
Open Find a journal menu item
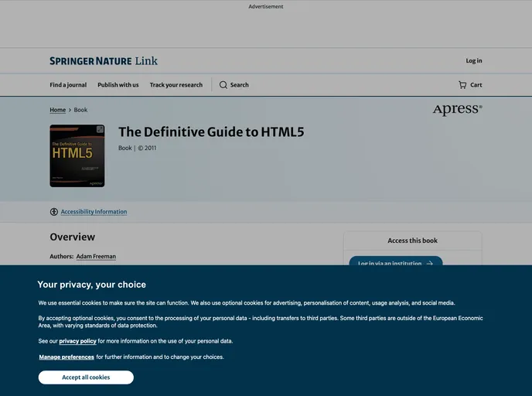coord(68,85)
